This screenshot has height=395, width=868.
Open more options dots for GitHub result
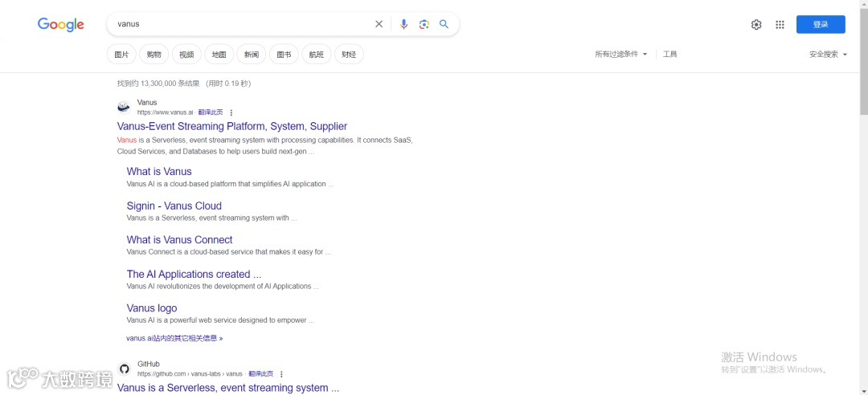click(x=281, y=374)
